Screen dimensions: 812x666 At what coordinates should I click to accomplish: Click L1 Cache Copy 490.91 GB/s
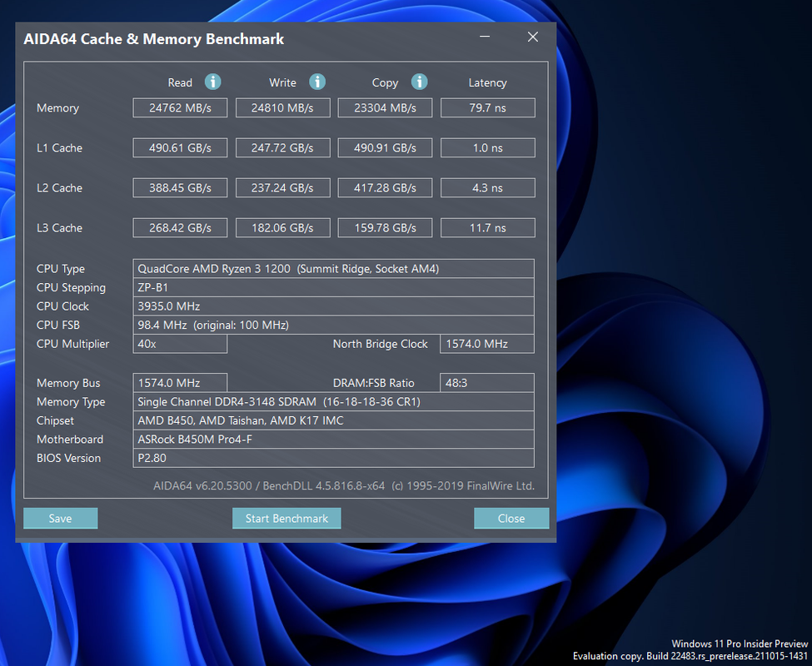pos(385,147)
